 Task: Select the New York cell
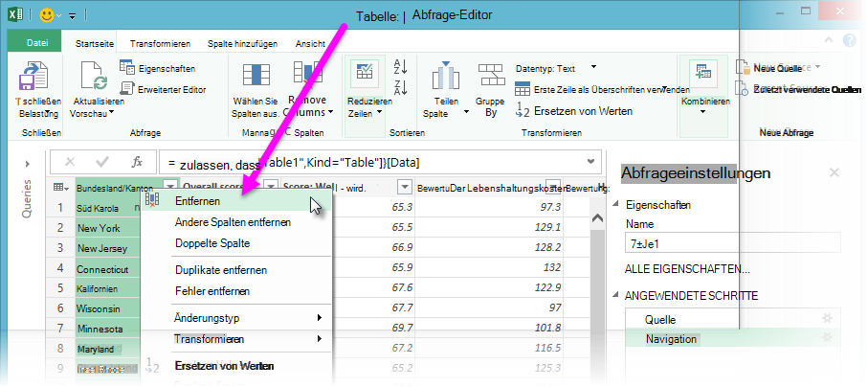108,228
